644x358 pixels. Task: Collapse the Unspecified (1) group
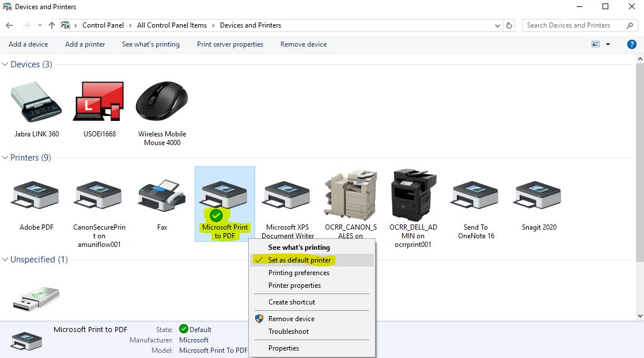tap(5, 260)
